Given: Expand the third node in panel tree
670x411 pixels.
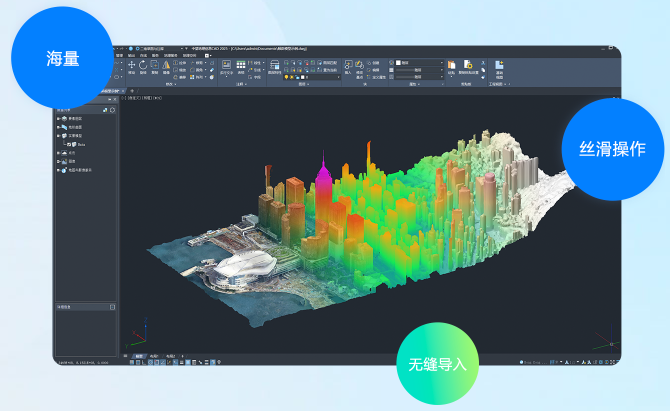Looking at the screenshot, I should pos(59,135).
